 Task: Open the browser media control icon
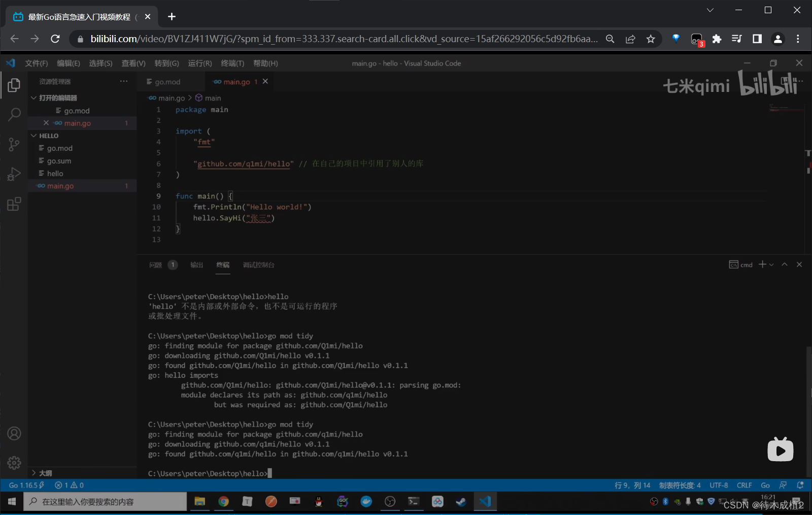tap(737, 39)
